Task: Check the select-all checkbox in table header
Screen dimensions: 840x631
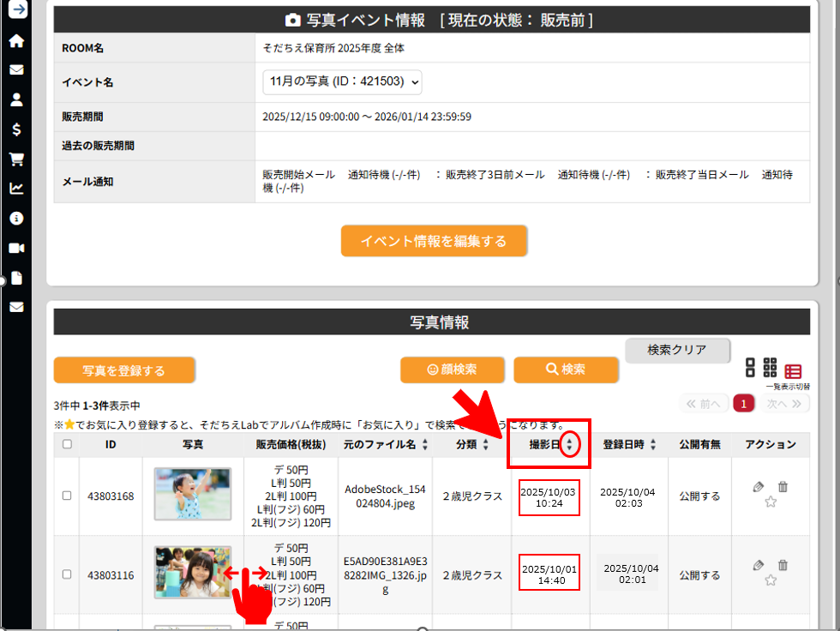Action: (x=67, y=444)
